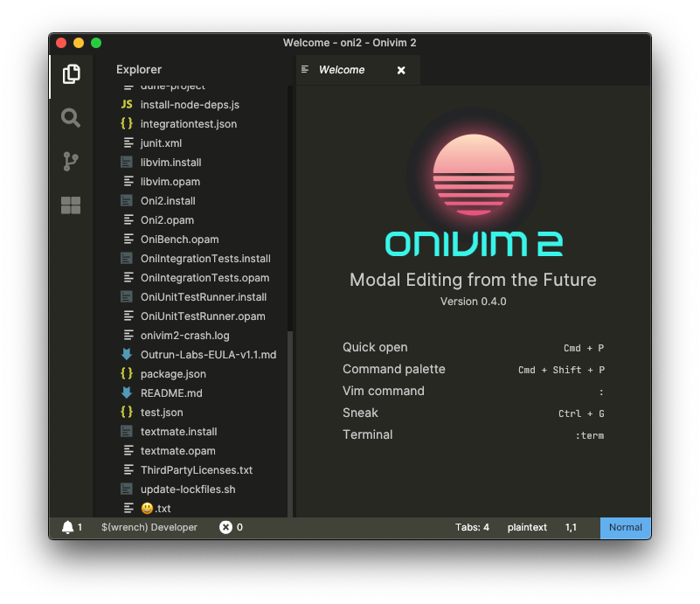Image resolution: width=700 pixels, height=604 pixels.
Task: Click the markdown icon next to README.md
Action: 127,392
